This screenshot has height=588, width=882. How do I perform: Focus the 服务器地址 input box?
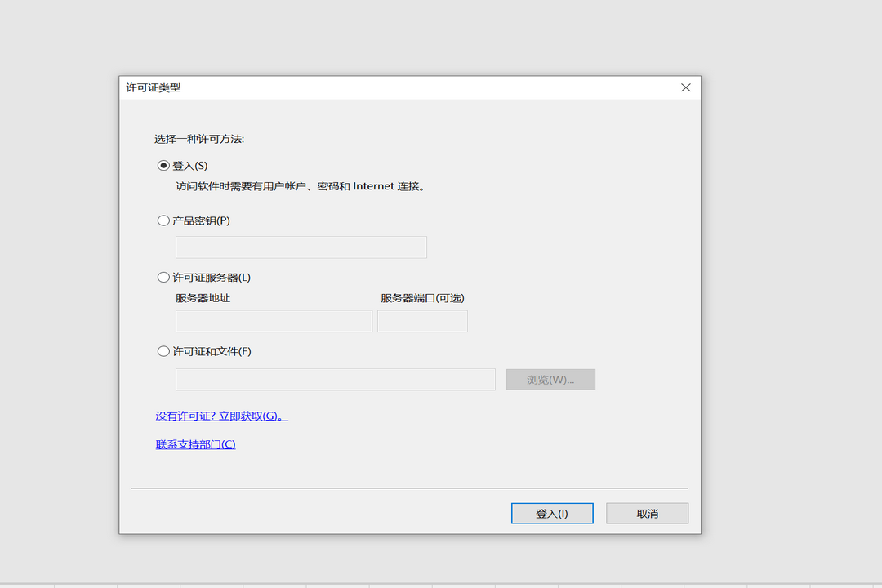[x=274, y=321]
